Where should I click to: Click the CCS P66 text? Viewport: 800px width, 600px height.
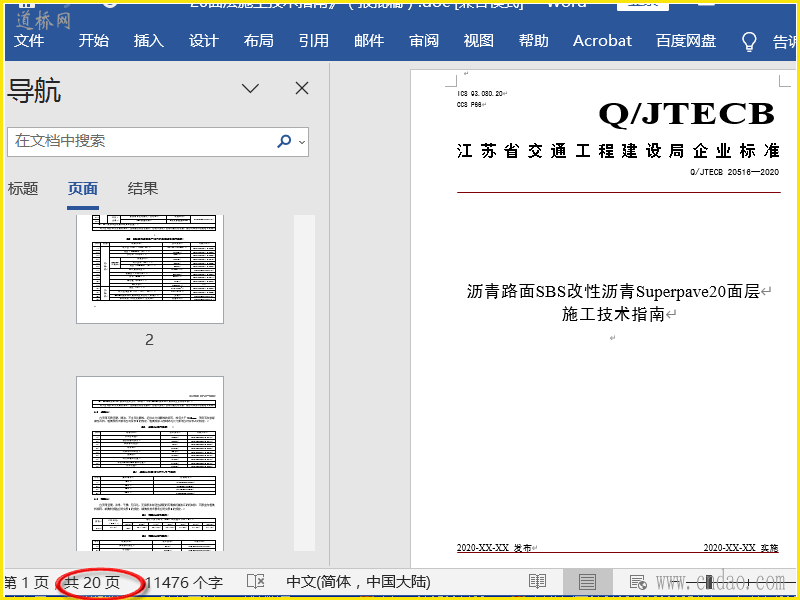(469, 105)
